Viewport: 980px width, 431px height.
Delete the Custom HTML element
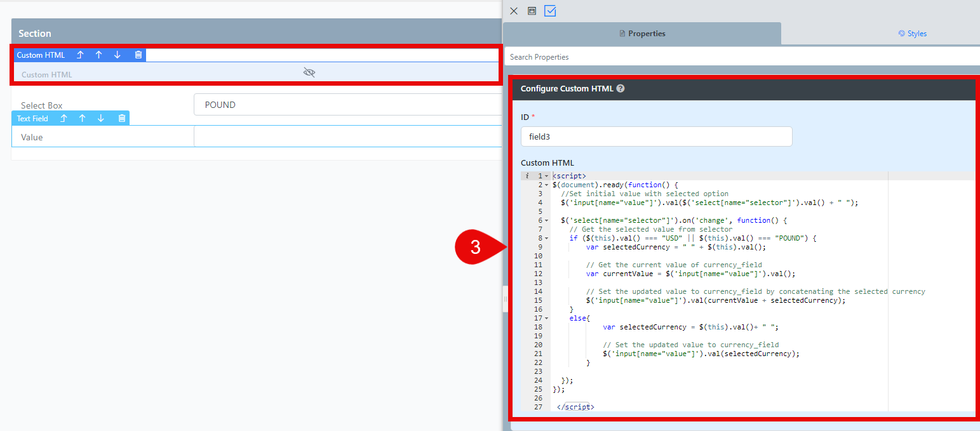tap(138, 55)
